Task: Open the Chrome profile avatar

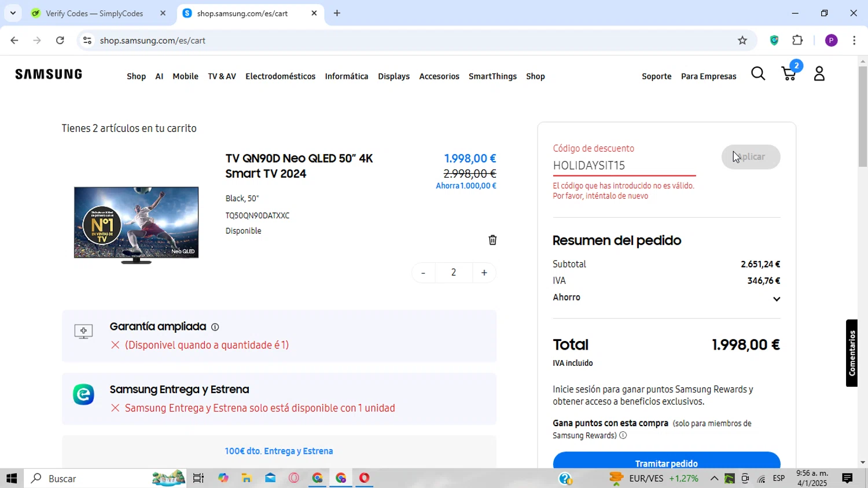Action: pos(832,41)
